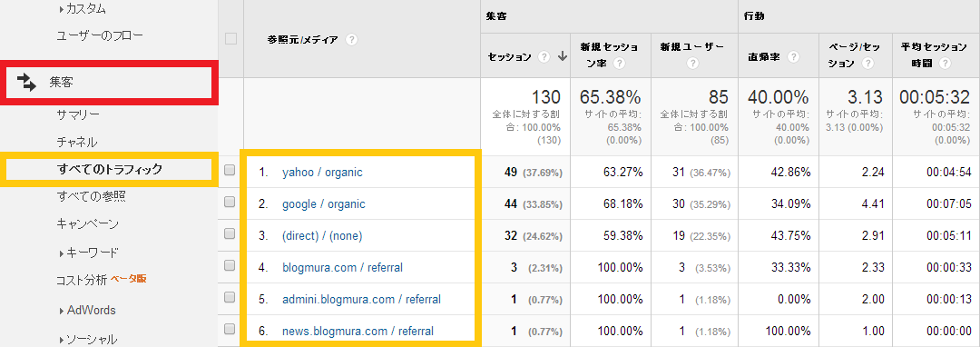
Task: Click the help icon beside セッション header
Action: [x=544, y=56]
